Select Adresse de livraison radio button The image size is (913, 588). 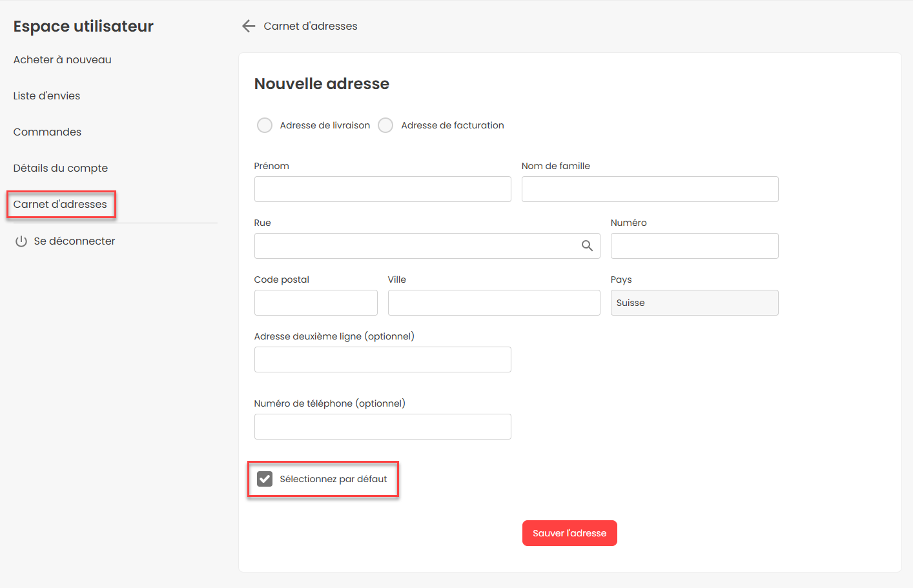tap(265, 125)
